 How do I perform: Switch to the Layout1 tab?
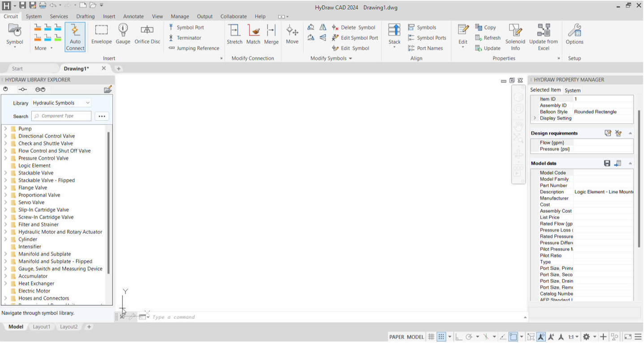(41, 327)
